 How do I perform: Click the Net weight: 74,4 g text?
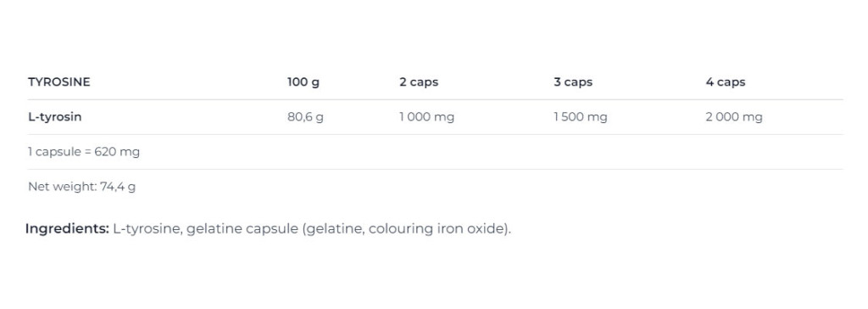(x=82, y=187)
